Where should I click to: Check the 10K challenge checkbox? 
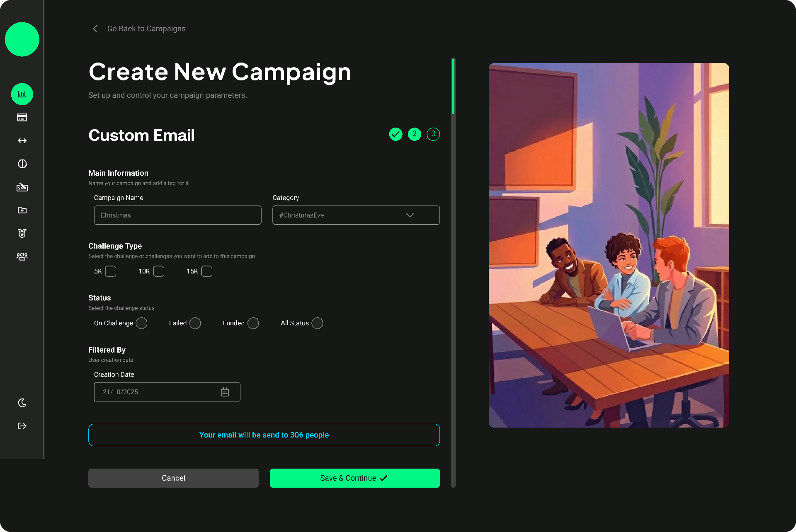(159, 271)
